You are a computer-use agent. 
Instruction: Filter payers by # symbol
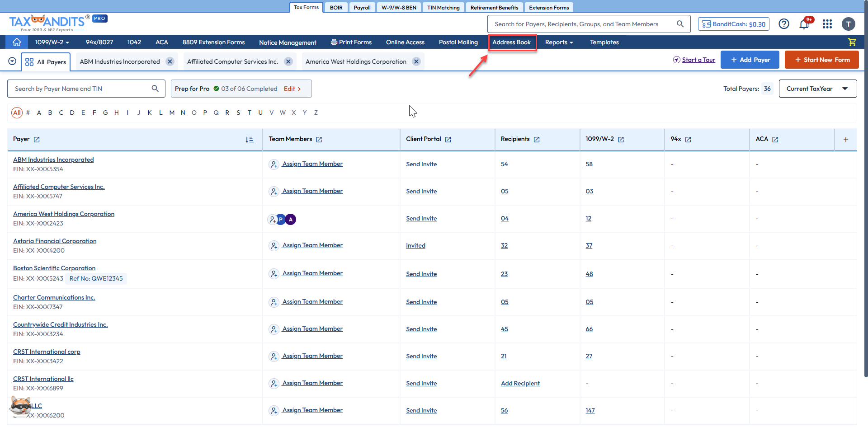coord(28,113)
